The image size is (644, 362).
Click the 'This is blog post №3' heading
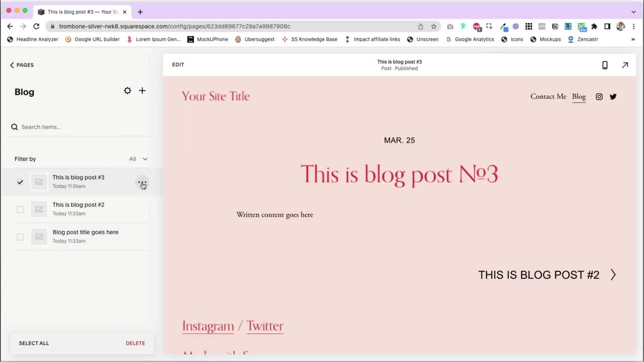point(399,174)
